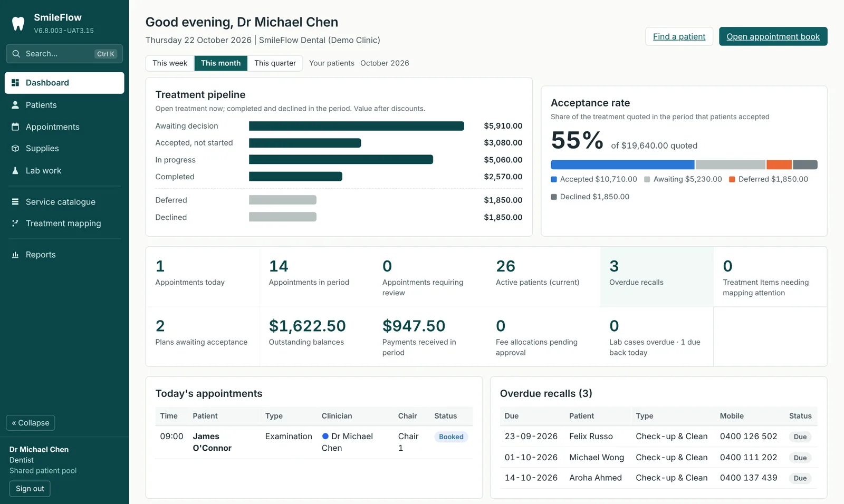Screen dimensions: 844x504
Task: Click the recall date 14-10-2026
Action: [x=531, y=478]
